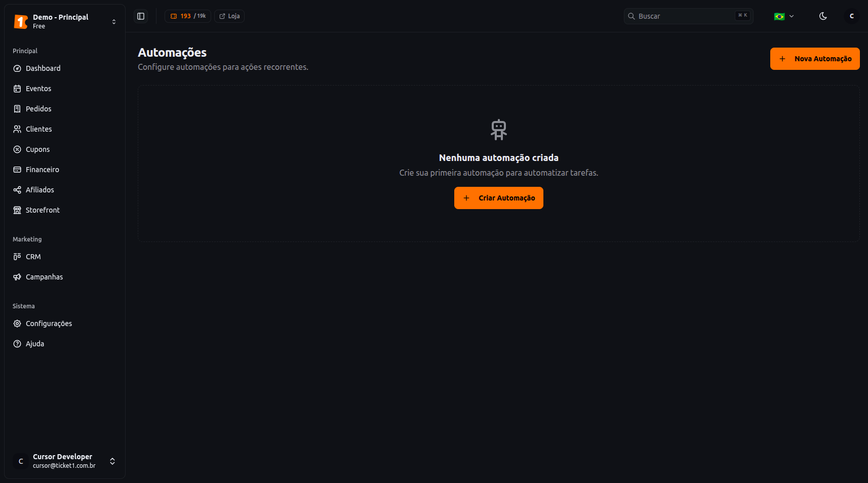Click the robot icon in empty state
The width and height of the screenshot is (868, 483).
point(499,130)
